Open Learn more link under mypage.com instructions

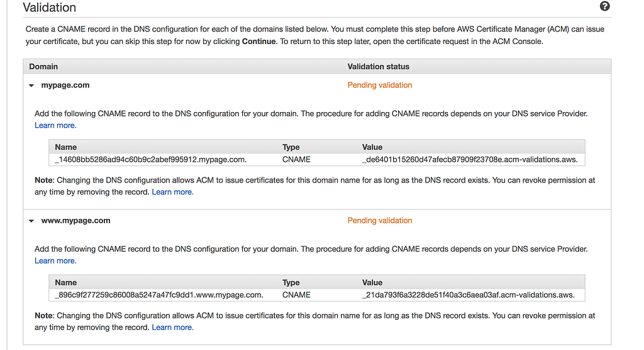[x=55, y=125]
